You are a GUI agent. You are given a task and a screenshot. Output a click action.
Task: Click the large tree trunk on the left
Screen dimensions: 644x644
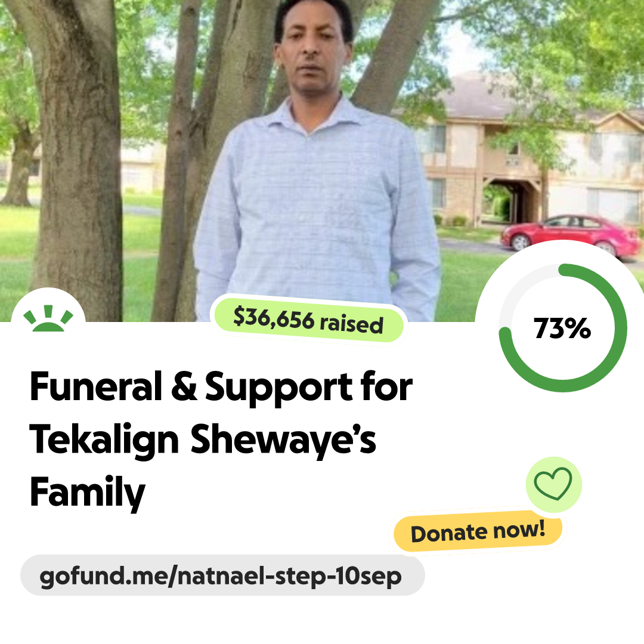coord(78,165)
